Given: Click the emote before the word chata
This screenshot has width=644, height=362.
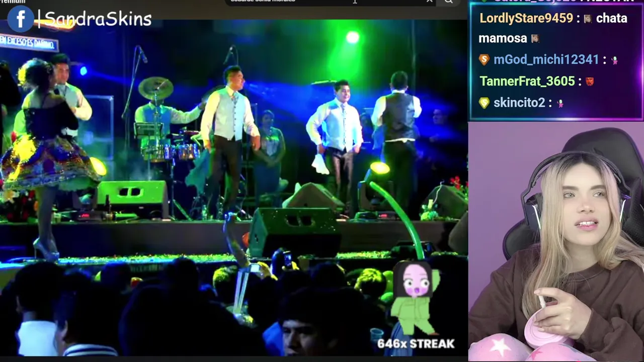Looking at the screenshot, I should [x=587, y=19].
